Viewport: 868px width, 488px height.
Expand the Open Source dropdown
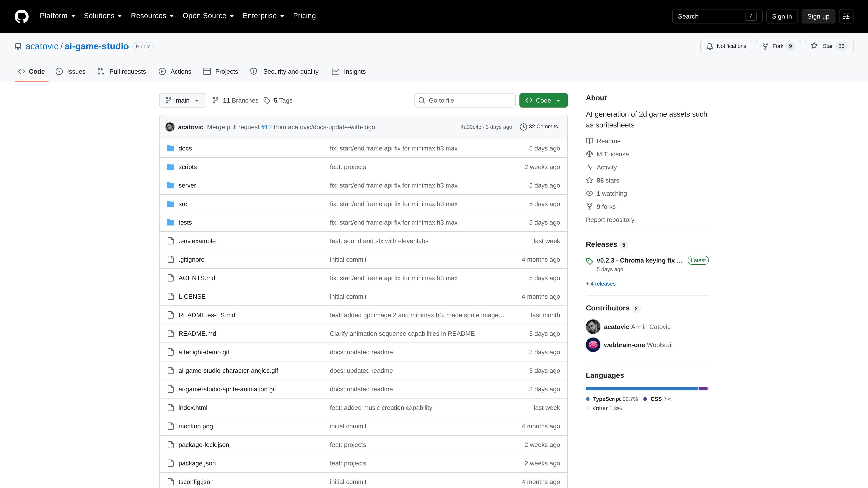click(x=208, y=16)
